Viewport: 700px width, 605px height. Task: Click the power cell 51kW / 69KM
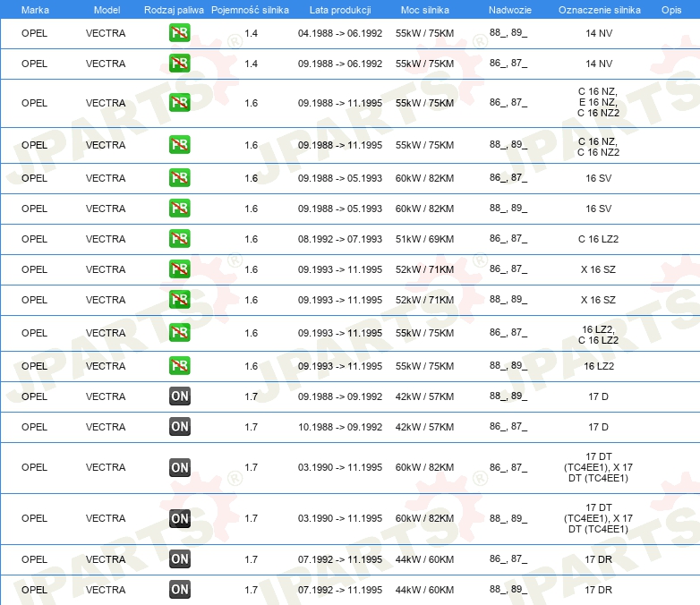click(424, 239)
